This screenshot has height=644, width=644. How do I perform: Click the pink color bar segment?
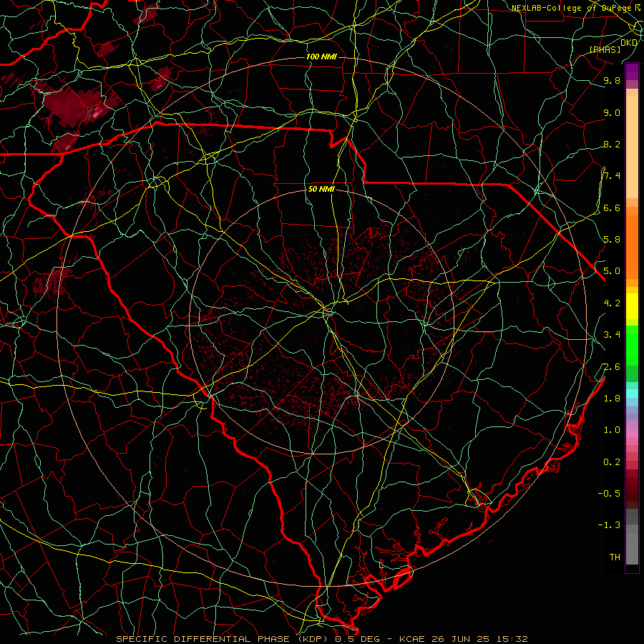point(632,434)
